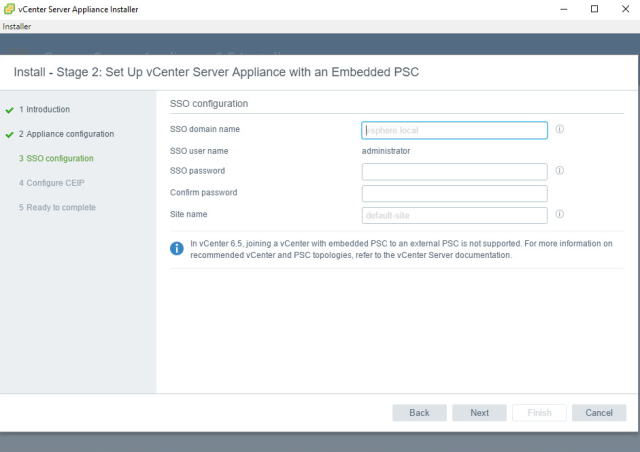Click the green checkmark beside Appliance configuration

click(x=9, y=134)
